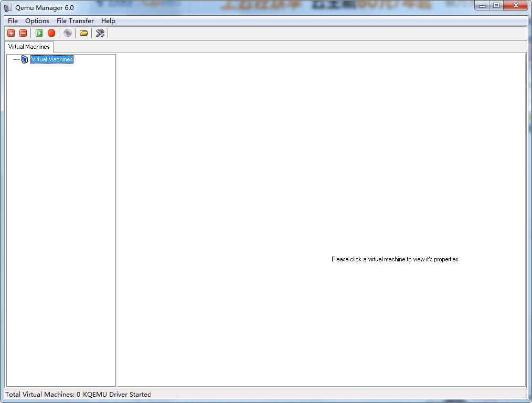Select the Virtual Machines root tree item
Screen dimensions: 532x403
pos(52,59)
